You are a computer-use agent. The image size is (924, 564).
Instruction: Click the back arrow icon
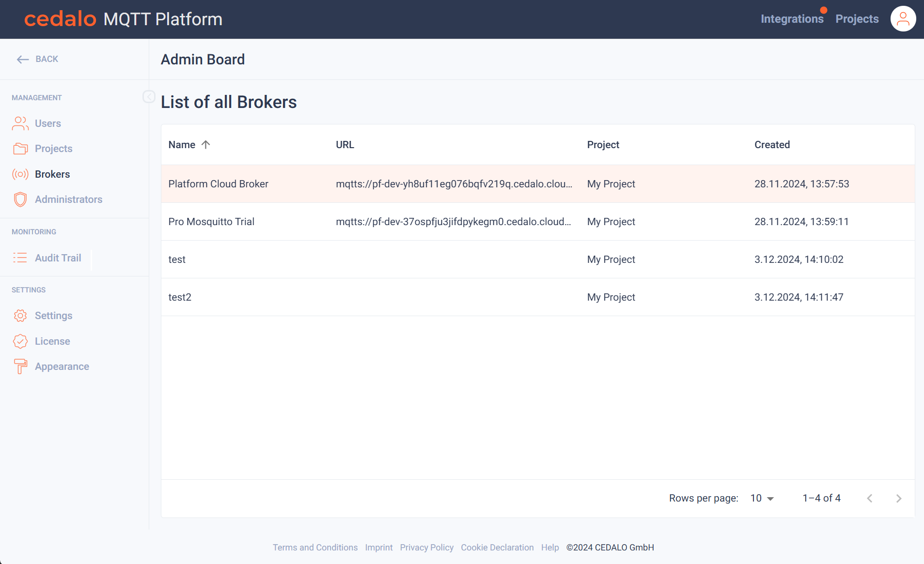click(x=22, y=59)
